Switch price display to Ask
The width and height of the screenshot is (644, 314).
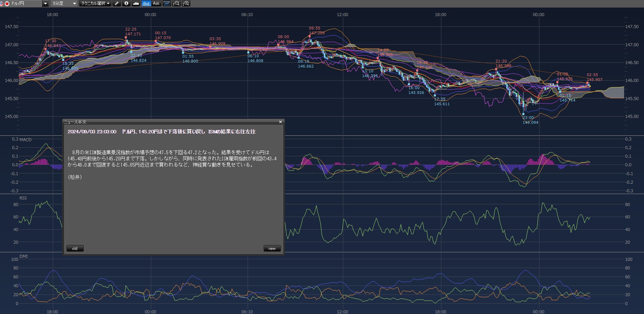tap(156, 3)
